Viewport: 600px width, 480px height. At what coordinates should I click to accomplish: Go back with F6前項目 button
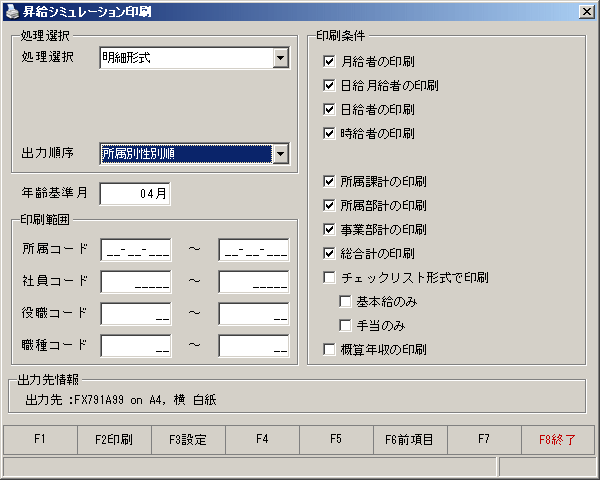coord(410,439)
